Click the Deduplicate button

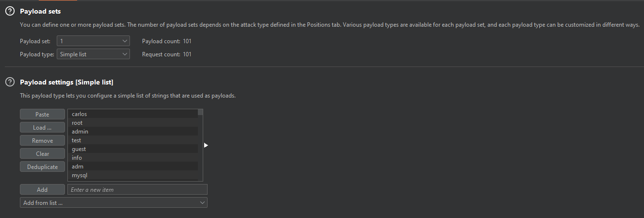(x=42, y=167)
